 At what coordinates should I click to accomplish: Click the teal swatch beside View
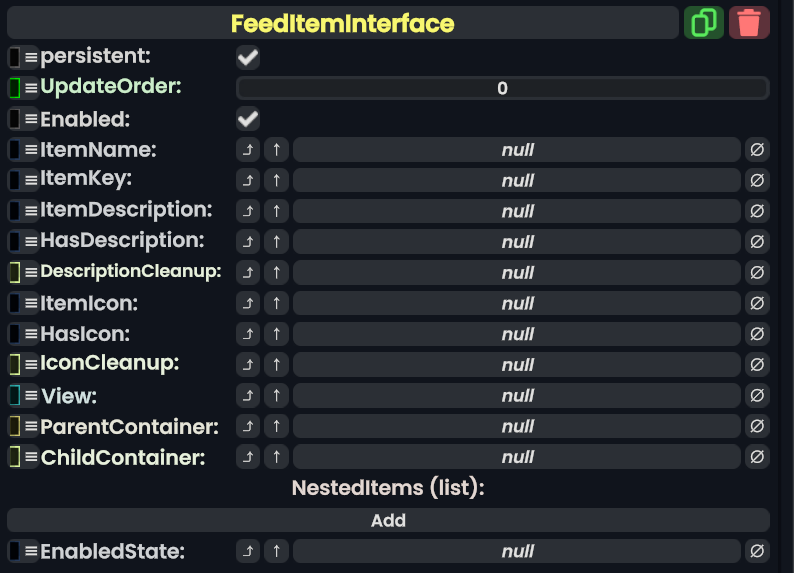tap(15, 396)
